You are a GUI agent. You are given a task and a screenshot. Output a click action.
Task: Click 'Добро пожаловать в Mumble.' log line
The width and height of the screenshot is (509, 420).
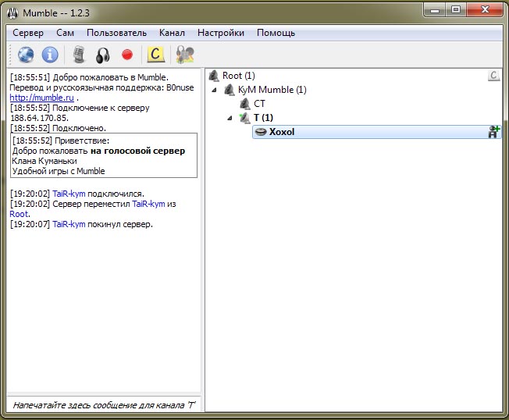110,77
